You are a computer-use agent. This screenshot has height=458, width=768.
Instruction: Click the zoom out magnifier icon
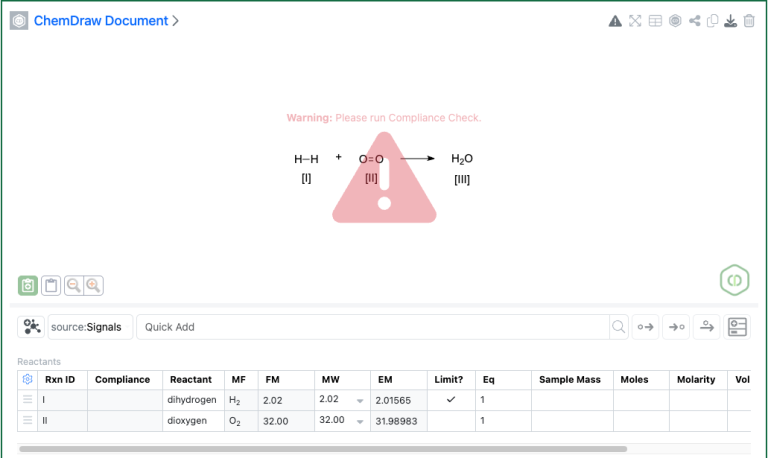coord(73,285)
